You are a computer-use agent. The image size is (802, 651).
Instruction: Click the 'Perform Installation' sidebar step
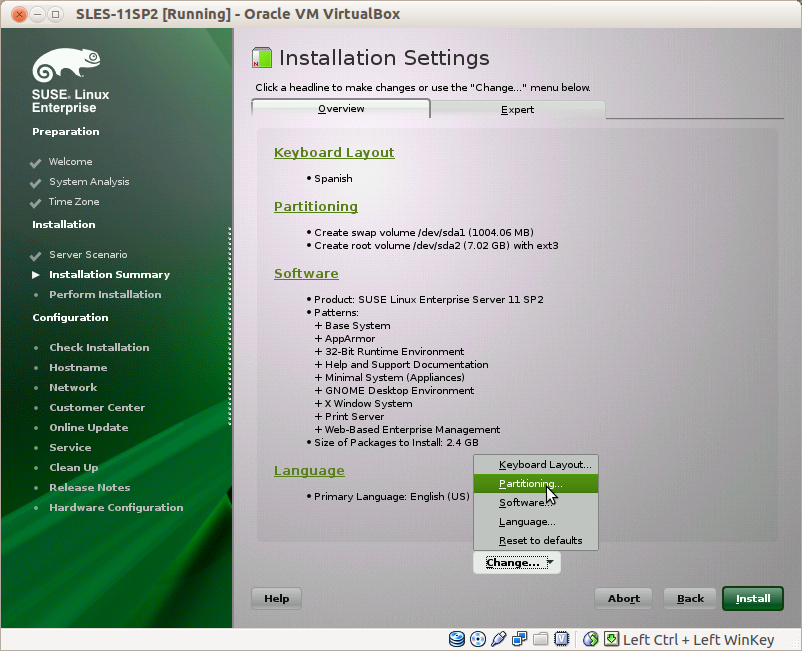coord(105,295)
